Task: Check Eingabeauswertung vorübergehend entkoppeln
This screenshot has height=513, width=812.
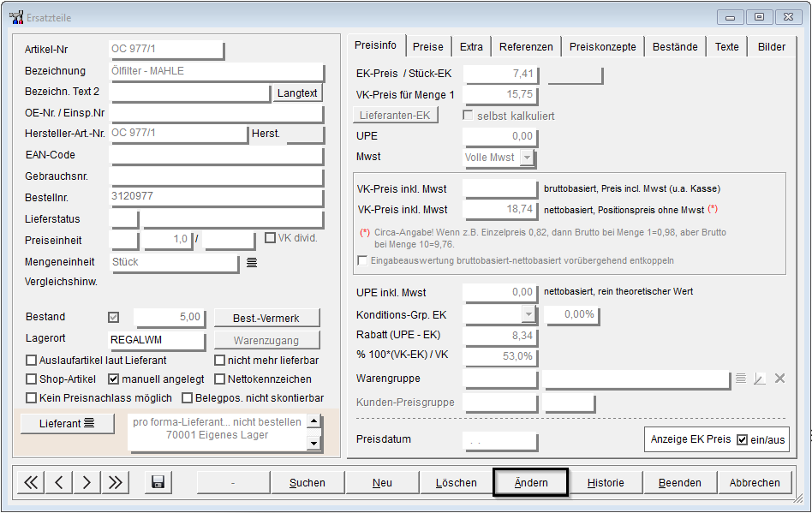Action: click(x=362, y=259)
